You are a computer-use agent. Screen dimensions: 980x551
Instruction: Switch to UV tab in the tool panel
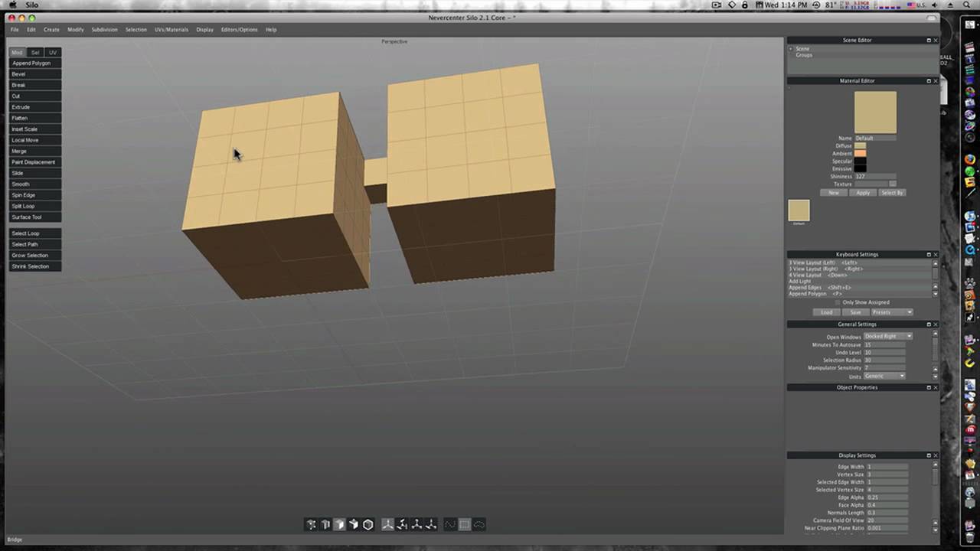[53, 52]
